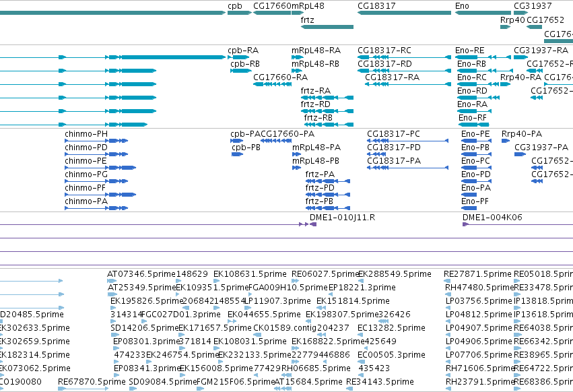Click the gene bar under the Eno label
573x392 pixels.
pyautogui.click(x=483, y=13)
